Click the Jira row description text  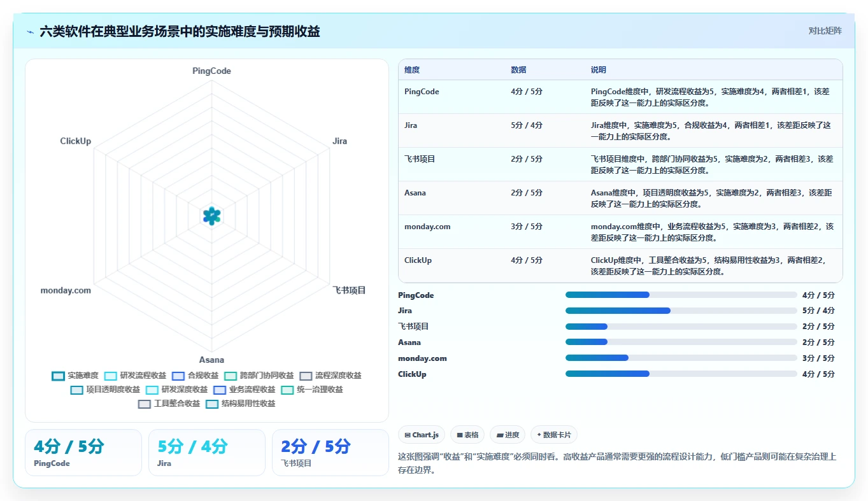click(x=711, y=131)
